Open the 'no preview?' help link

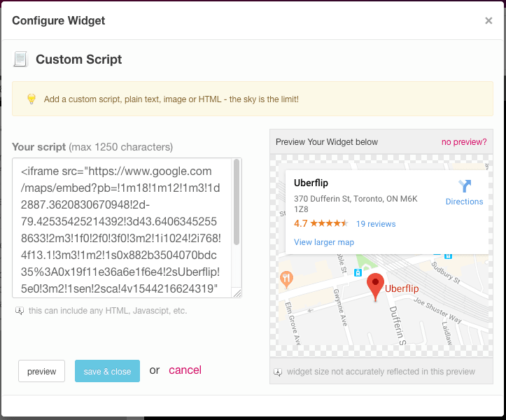click(464, 142)
